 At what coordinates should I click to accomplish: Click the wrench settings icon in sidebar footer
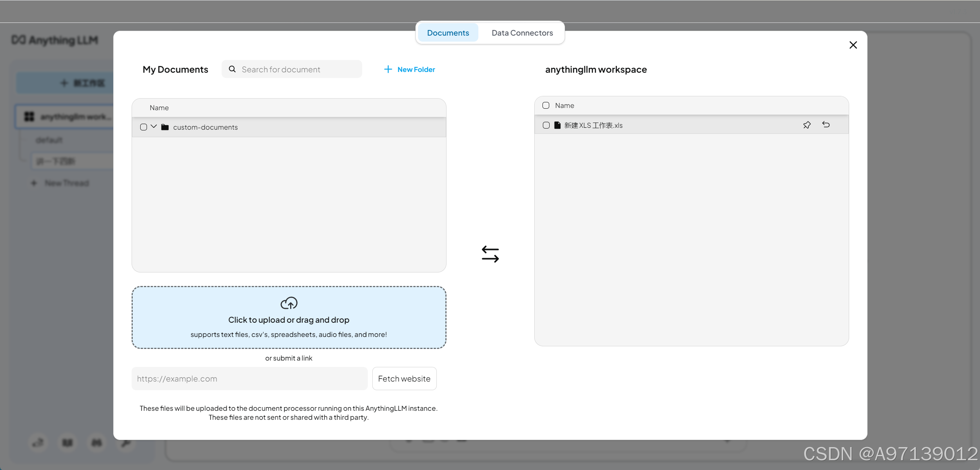pos(126,443)
